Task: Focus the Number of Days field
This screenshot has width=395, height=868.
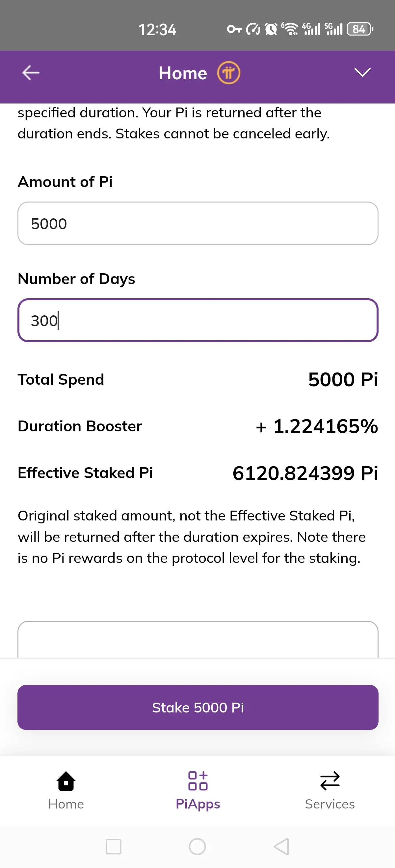Action: (x=198, y=320)
